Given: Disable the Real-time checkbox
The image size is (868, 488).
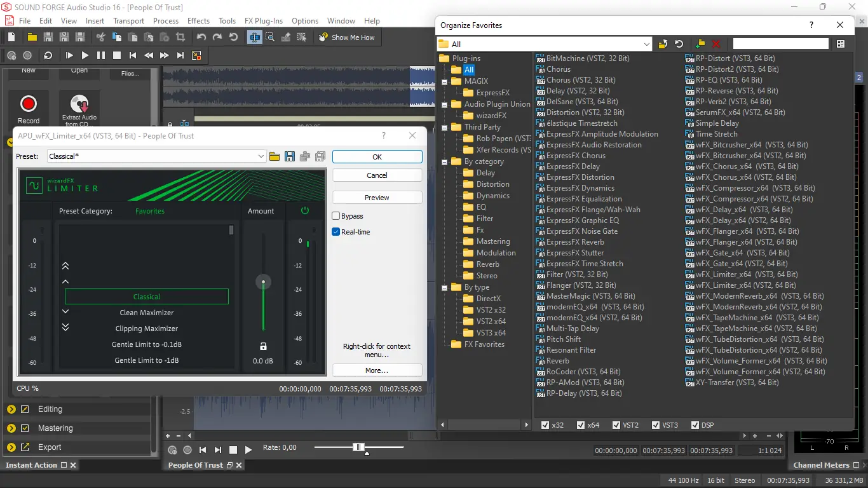Looking at the screenshot, I should (x=336, y=231).
